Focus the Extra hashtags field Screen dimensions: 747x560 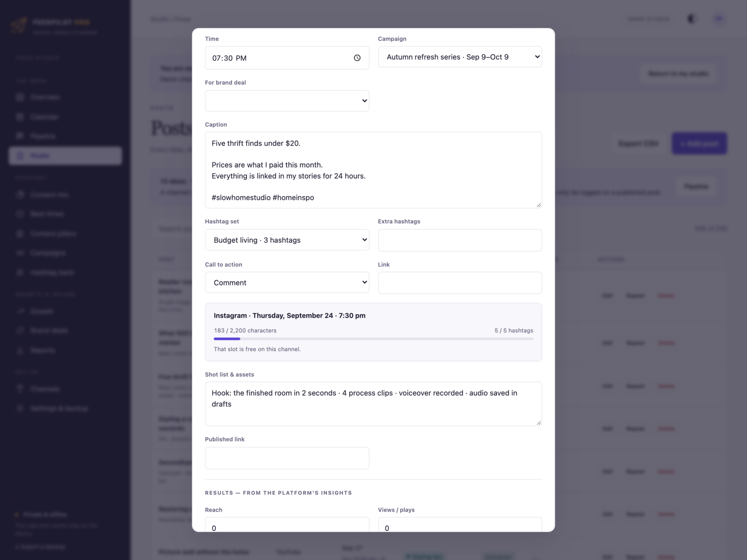(460, 240)
